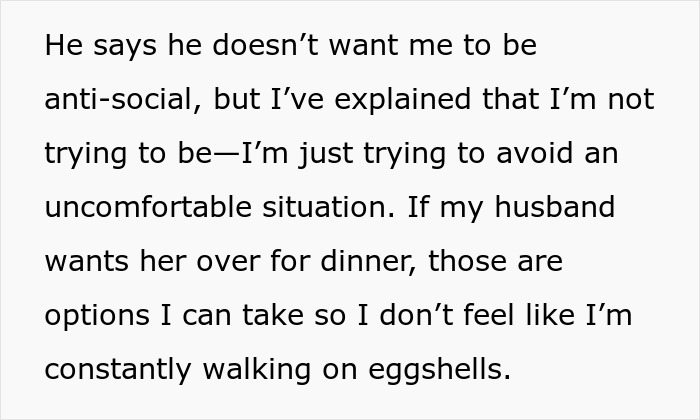The height and width of the screenshot is (420, 700).
Task: Click the word "eggshells"
Action: (440, 371)
